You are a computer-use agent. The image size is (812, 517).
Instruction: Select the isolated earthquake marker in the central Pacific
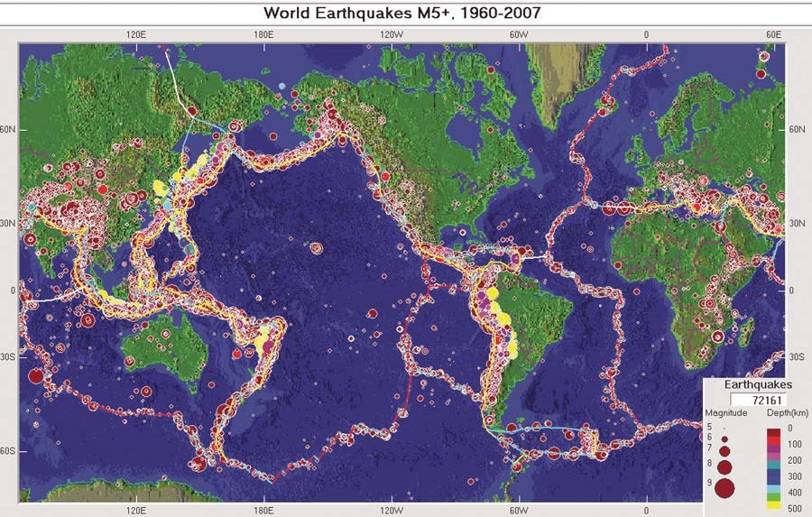click(316, 248)
